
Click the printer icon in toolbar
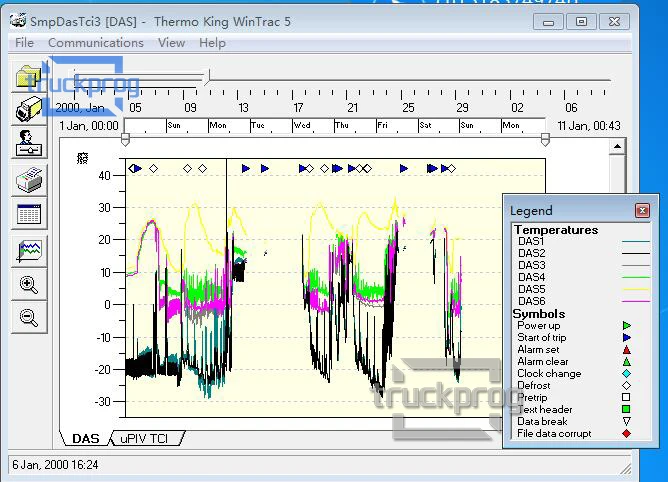(x=29, y=180)
